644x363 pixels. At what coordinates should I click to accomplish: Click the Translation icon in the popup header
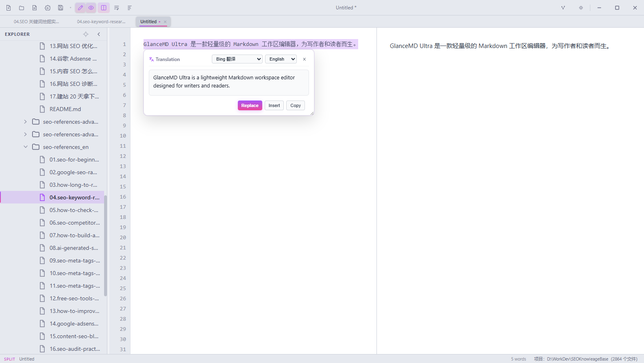151,59
